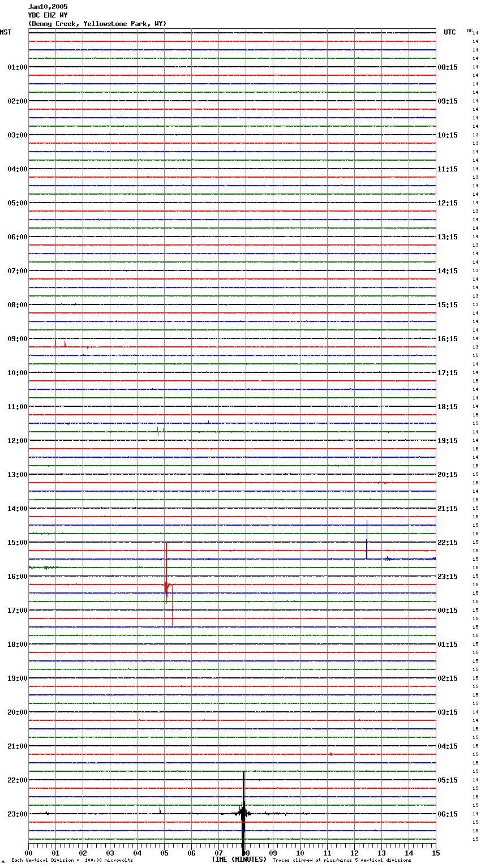Select the 08:00 MST time label
The height and width of the screenshot is (868, 481).
[x=17, y=305]
